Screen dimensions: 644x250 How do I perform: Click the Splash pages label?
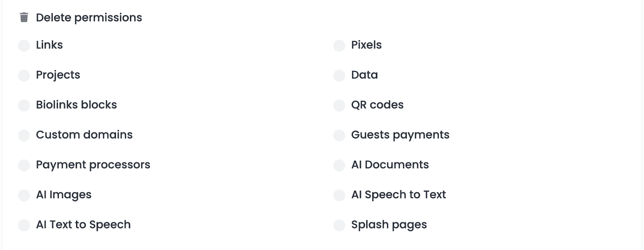click(389, 225)
